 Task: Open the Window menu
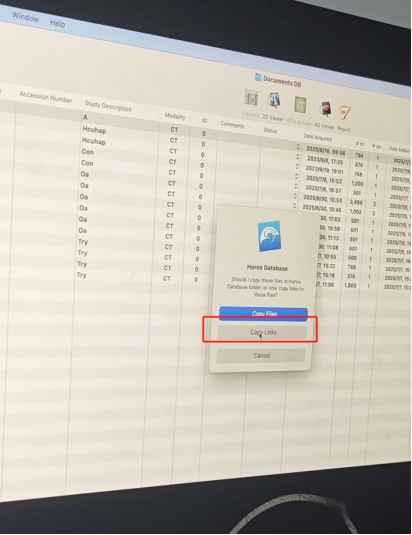[x=26, y=17]
